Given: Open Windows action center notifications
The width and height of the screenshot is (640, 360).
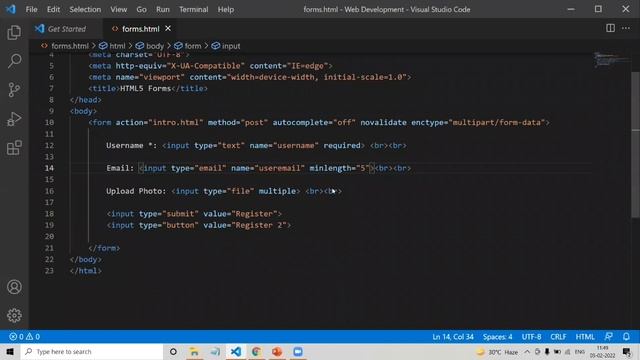Looking at the screenshot, I should click(627, 351).
